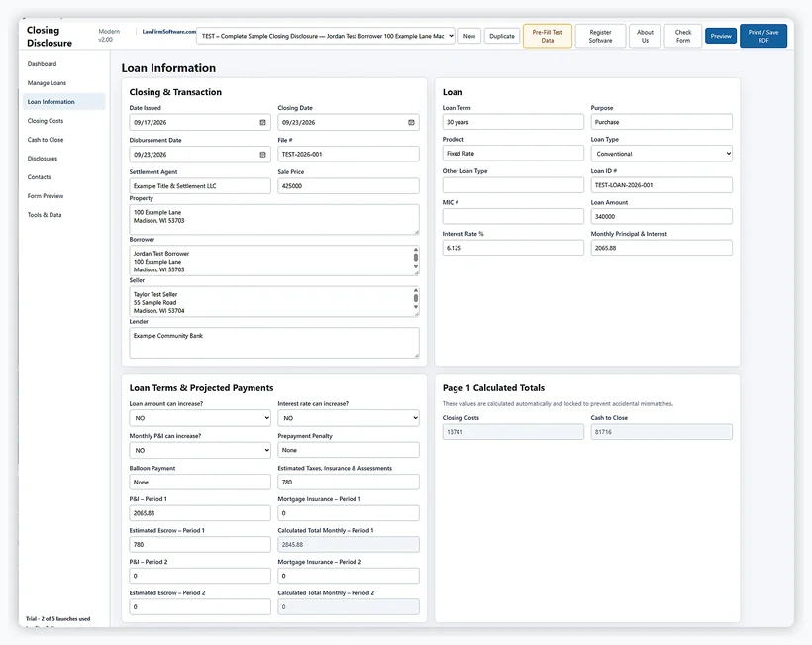This screenshot has width=812, height=645.
Task: Click the locked Cash to Close total
Action: coord(661,432)
